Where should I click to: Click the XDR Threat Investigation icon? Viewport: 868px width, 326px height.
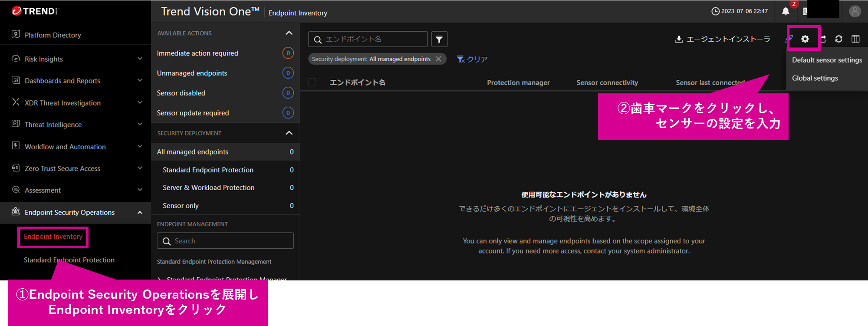tap(16, 102)
